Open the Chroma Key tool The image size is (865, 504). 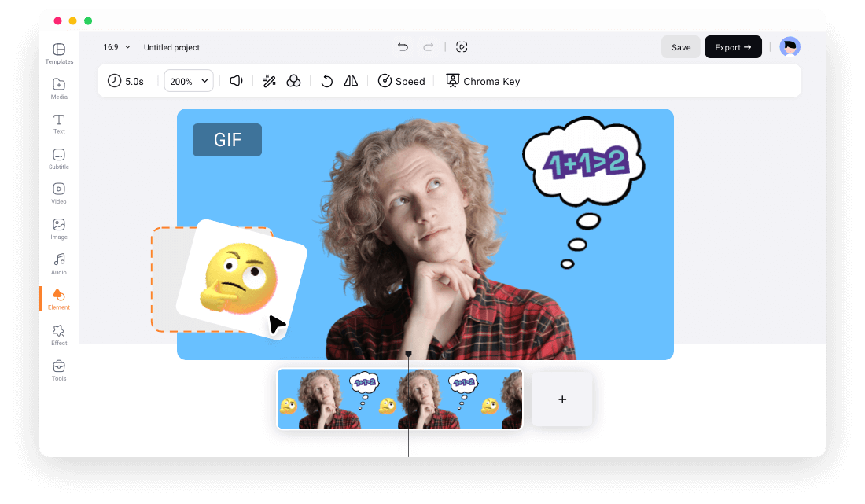[483, 81]
